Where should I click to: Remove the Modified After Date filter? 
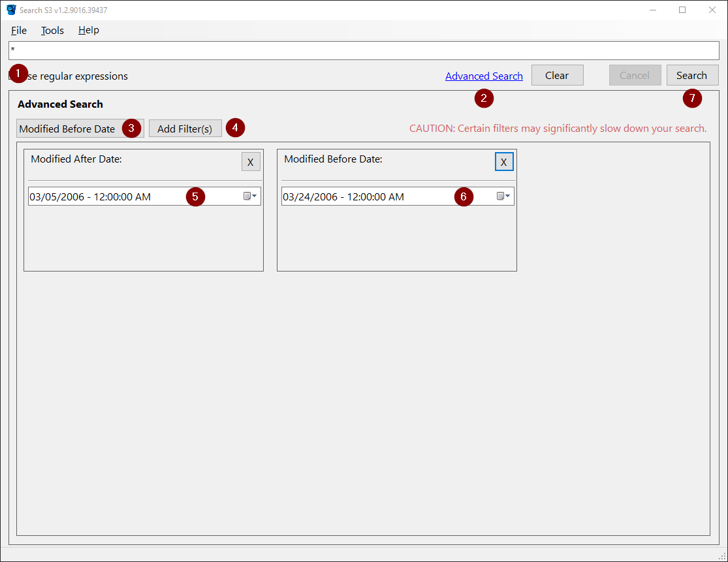251,162
